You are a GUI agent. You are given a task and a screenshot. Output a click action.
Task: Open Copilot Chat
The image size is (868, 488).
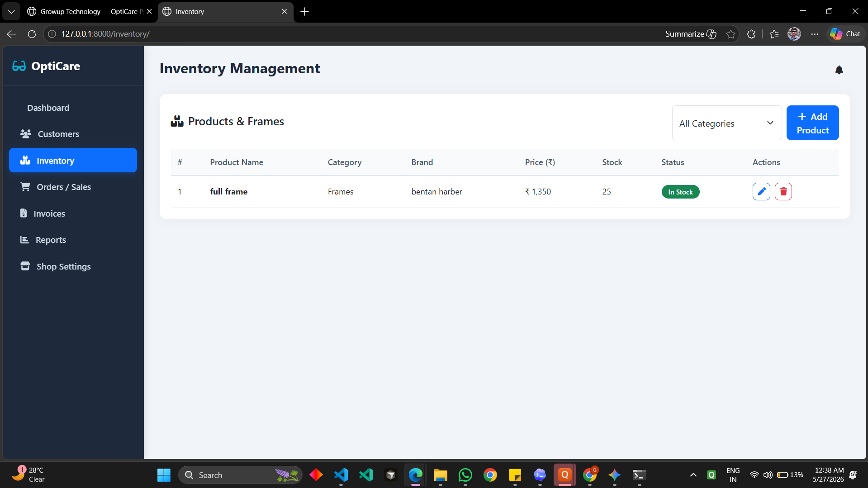[x=845, y=34]
